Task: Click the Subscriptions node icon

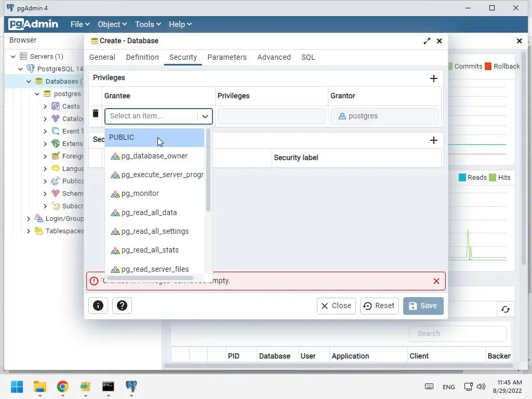Action: coord(56,206)
